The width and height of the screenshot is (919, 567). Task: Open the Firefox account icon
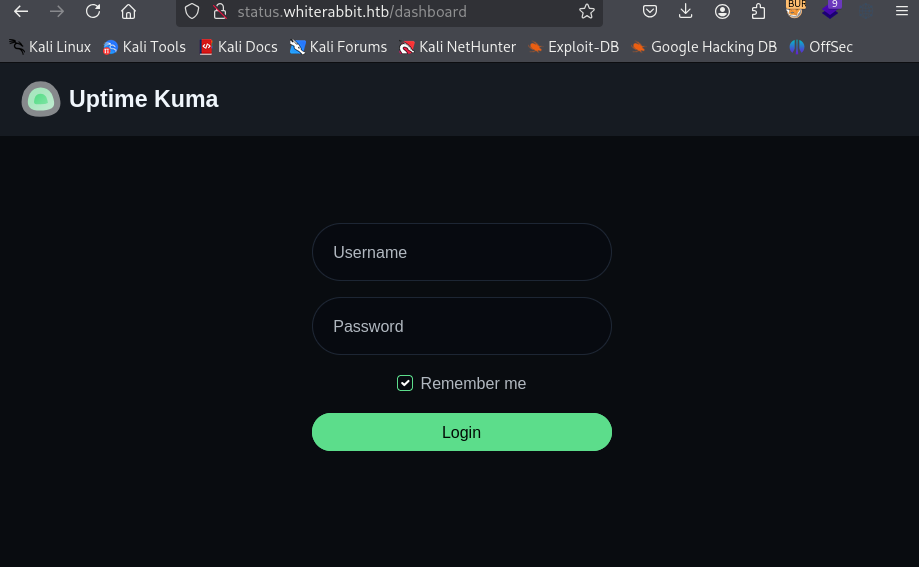722,12
